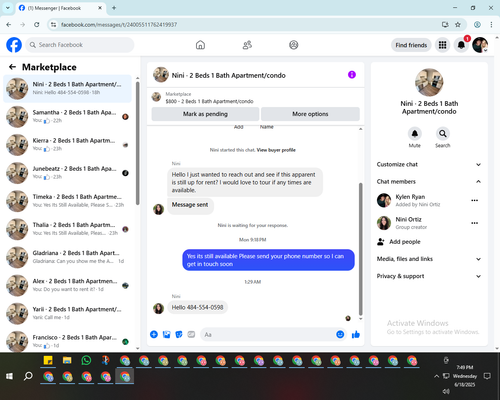The height and width of the screenshot is (400, 500).
Task: Open Nini conversation in list
Action: tap(67, 88)
